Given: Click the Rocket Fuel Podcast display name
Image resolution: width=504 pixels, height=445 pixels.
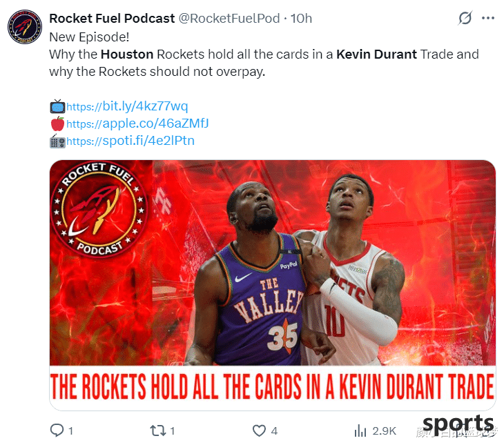Looking at the screenshot, I should pos(112,19).
